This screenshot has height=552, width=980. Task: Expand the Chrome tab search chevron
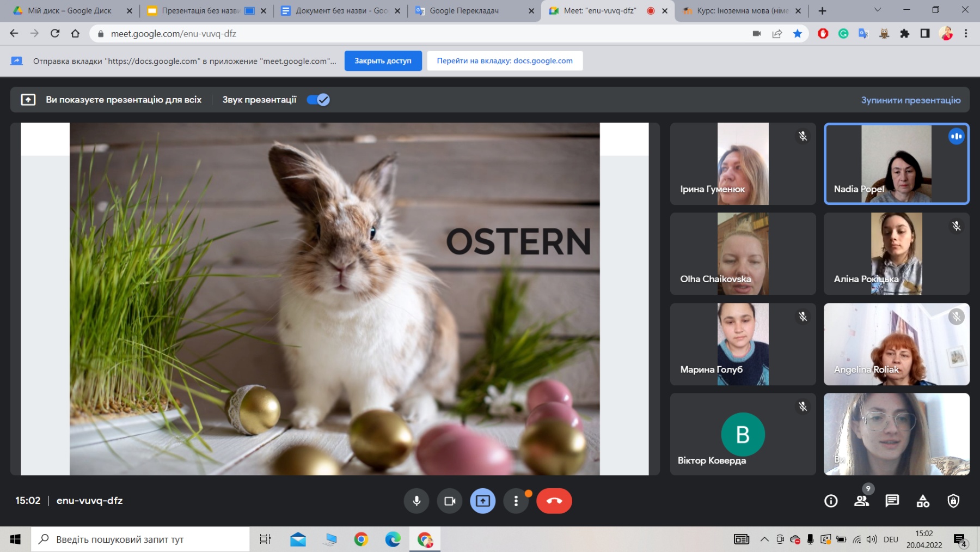click(x=877, y=10)
